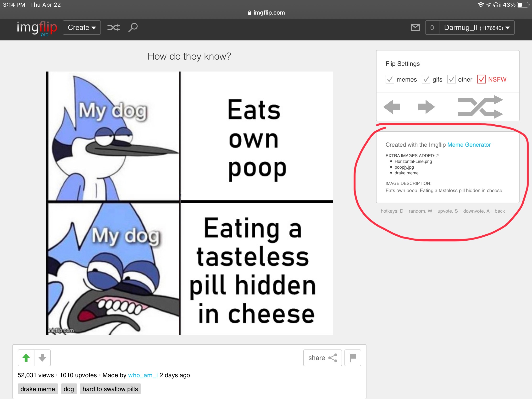Select the hard to swallow pills tag
The width and height of the screenshot is (532, 399).
tap(110, 389)
